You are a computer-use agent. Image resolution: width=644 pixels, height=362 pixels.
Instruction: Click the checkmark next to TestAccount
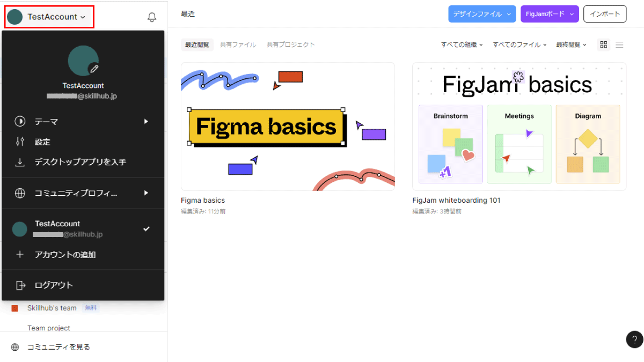[147, 229]
